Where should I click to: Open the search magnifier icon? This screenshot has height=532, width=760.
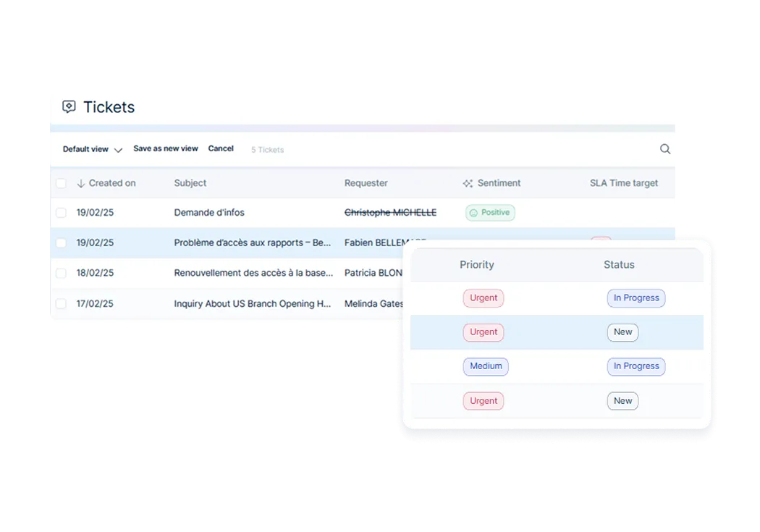(x=665, y=149)
